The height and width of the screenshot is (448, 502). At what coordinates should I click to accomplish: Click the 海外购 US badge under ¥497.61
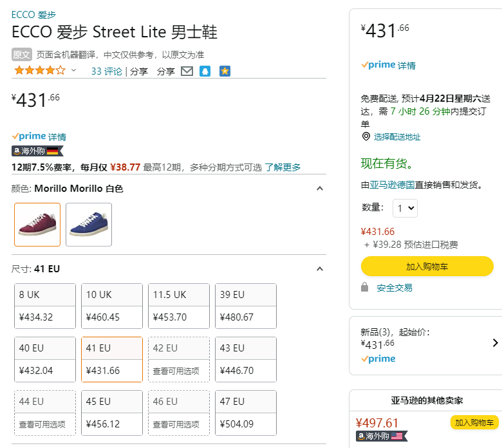[382, 436]
